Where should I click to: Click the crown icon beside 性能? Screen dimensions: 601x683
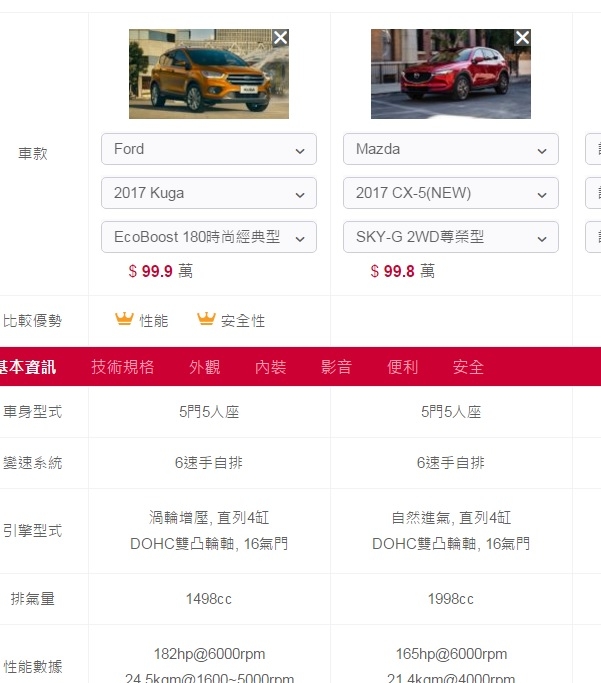point(124,319)
